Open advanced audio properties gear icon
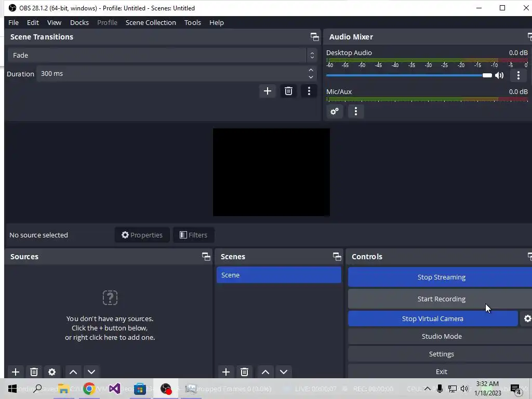The height and width of the screenshot is (399, 532). [x=335, y=111]
